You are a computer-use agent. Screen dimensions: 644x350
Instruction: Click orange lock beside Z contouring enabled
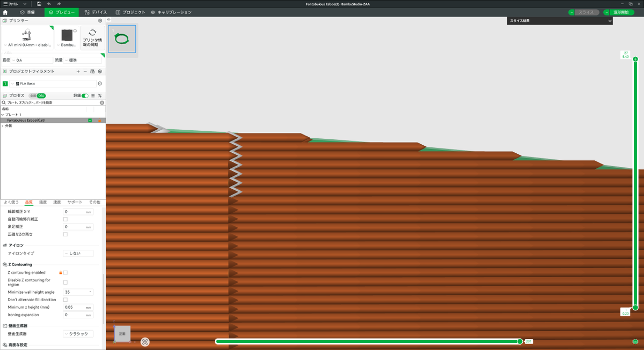tap(61, 272)
